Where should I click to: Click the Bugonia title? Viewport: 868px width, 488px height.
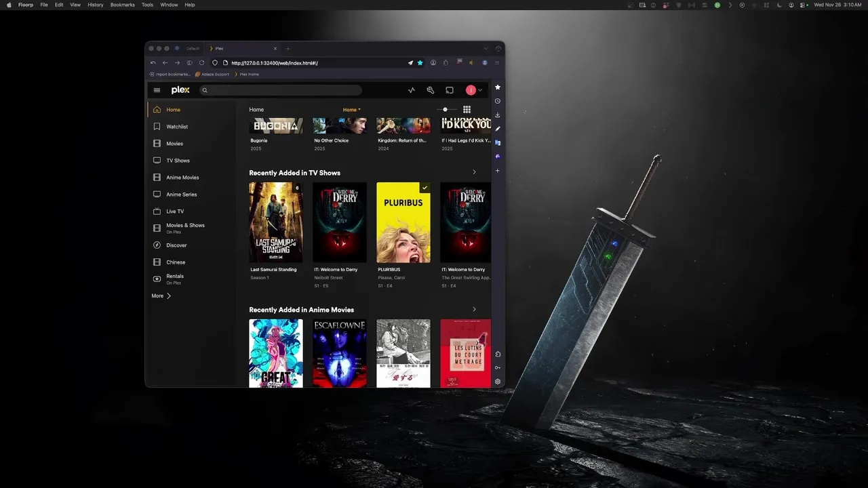pos(259,140)
